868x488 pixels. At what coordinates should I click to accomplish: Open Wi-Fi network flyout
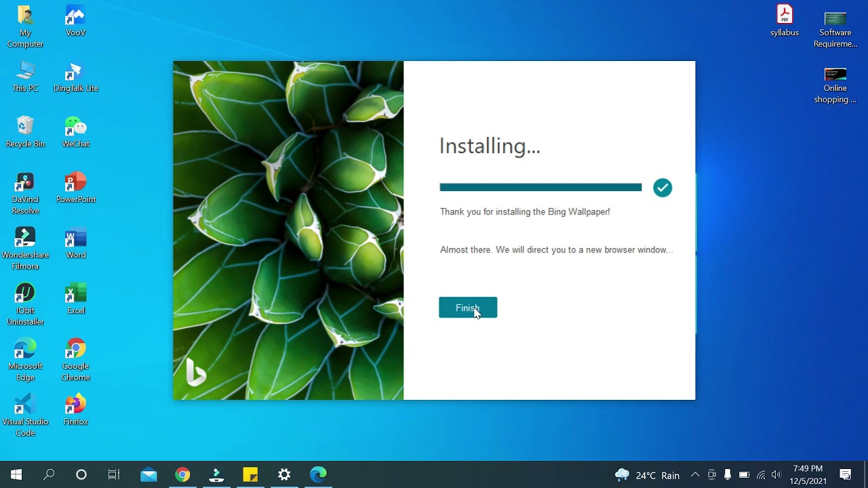click(x=761, y=474)
